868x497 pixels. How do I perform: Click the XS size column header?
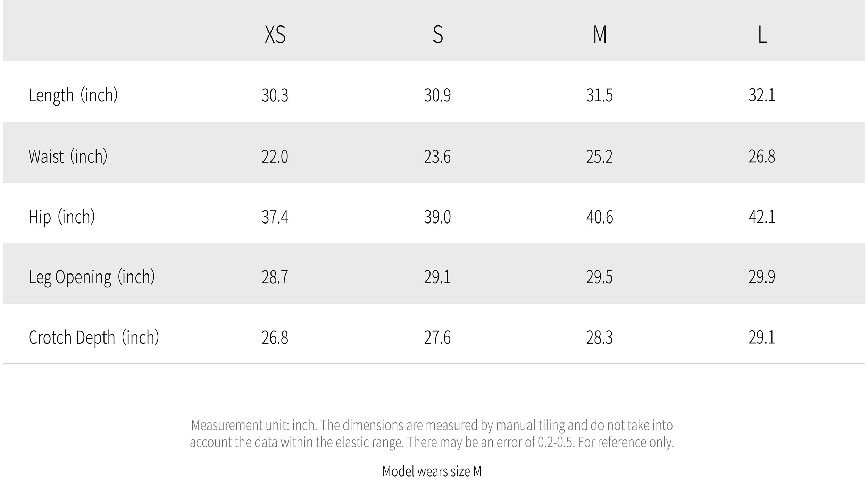pos(275,35)
